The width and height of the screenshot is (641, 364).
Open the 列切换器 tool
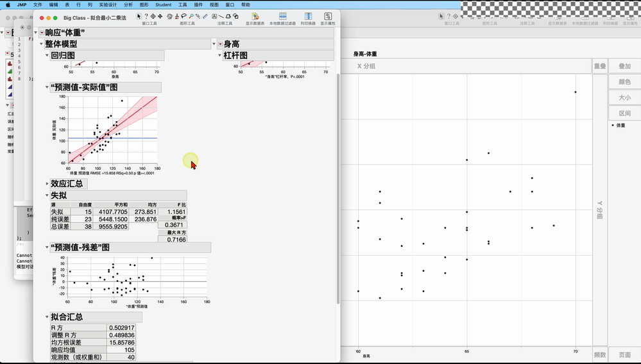click(x=308, y=16)
